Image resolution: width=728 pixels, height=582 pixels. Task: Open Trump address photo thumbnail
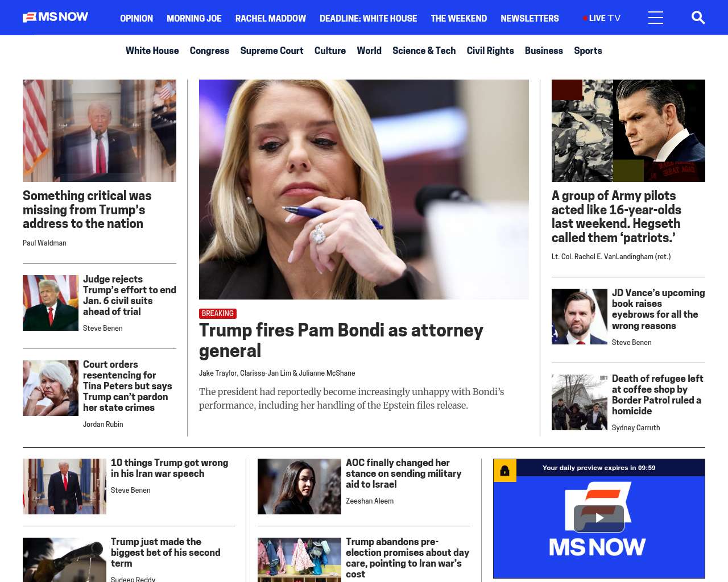(x=100, y=131)
